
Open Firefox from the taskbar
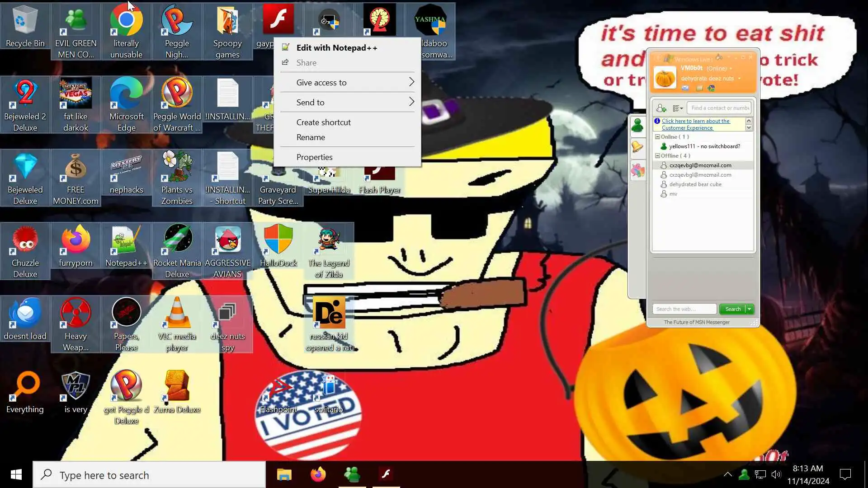point(318,474)
